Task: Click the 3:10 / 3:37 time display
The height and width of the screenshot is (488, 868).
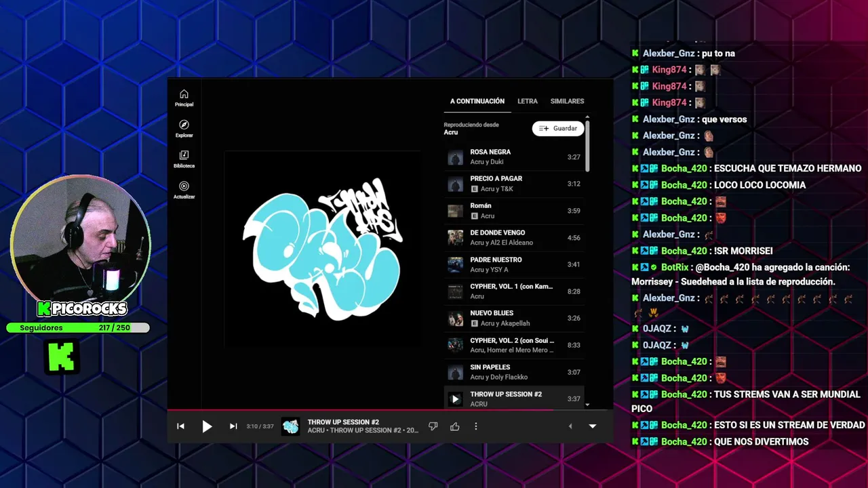Action: point(260,426)
